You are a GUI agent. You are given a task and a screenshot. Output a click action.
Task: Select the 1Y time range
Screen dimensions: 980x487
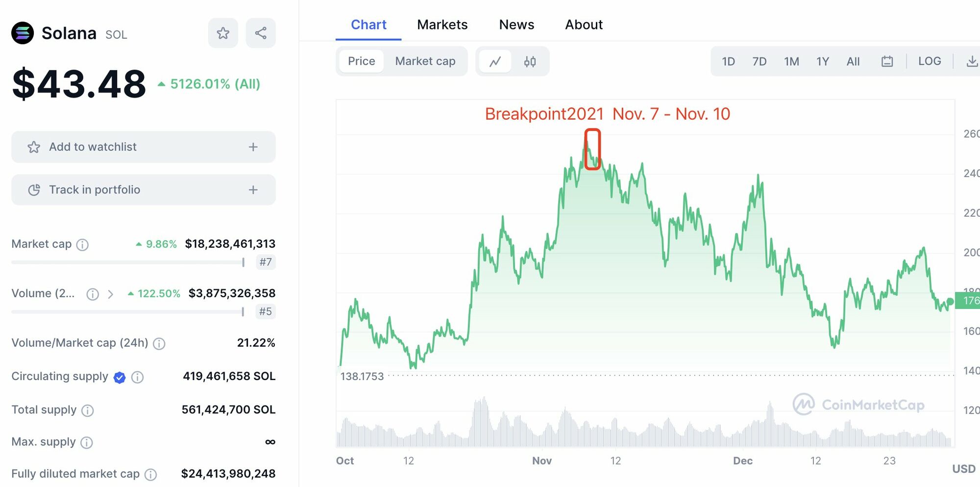[822, 61]
